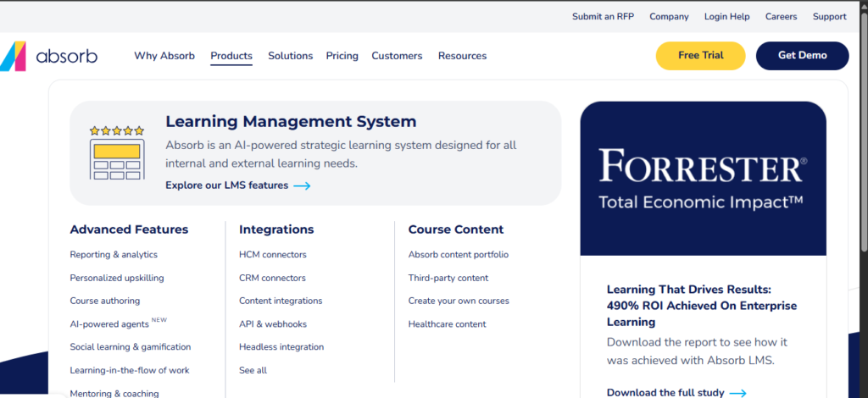The height and width of the screenshot is (398, 868).
Task: Open Create your own courses
Action: [x=459, y=301]
